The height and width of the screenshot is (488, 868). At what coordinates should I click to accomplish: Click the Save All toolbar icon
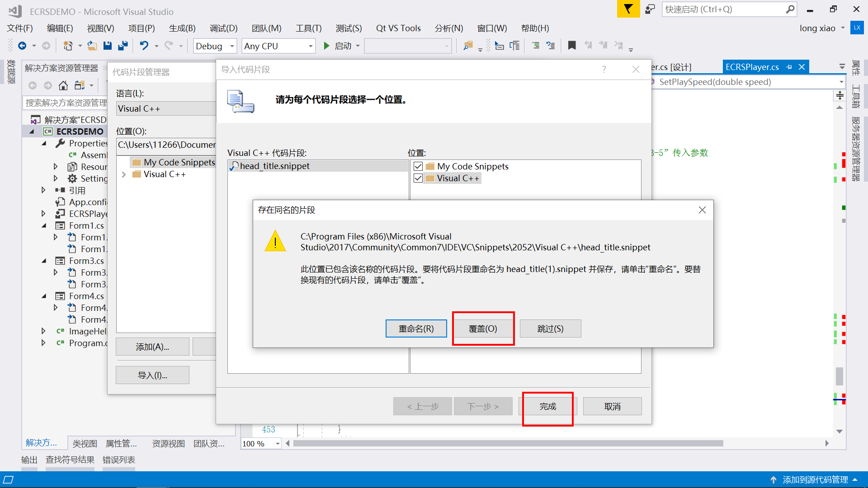pyautogui.click(x=123, y=46)
